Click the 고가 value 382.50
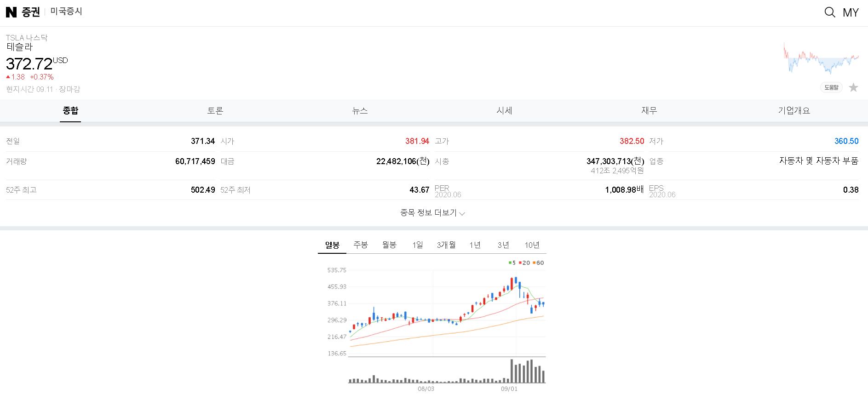 click(x=632, y=141)
